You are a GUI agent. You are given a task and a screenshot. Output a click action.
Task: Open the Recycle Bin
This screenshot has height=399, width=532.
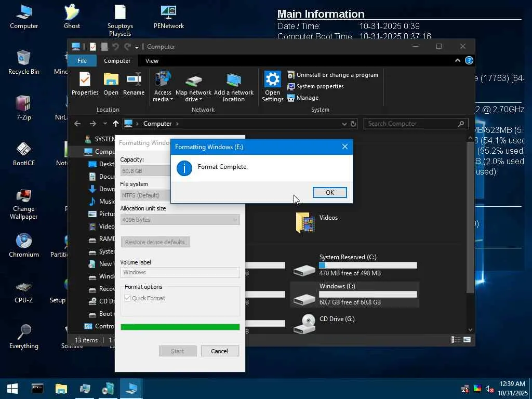[x=24, y=62]
